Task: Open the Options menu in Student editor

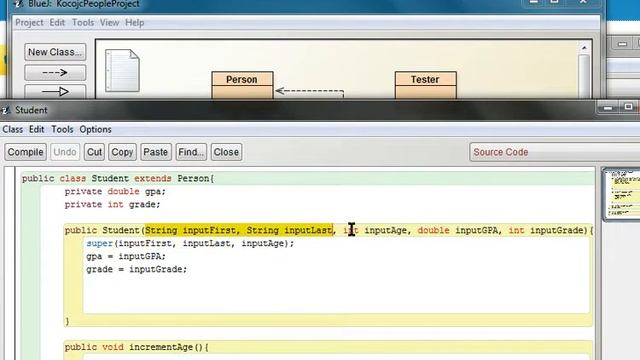Action: coord(96,129)
